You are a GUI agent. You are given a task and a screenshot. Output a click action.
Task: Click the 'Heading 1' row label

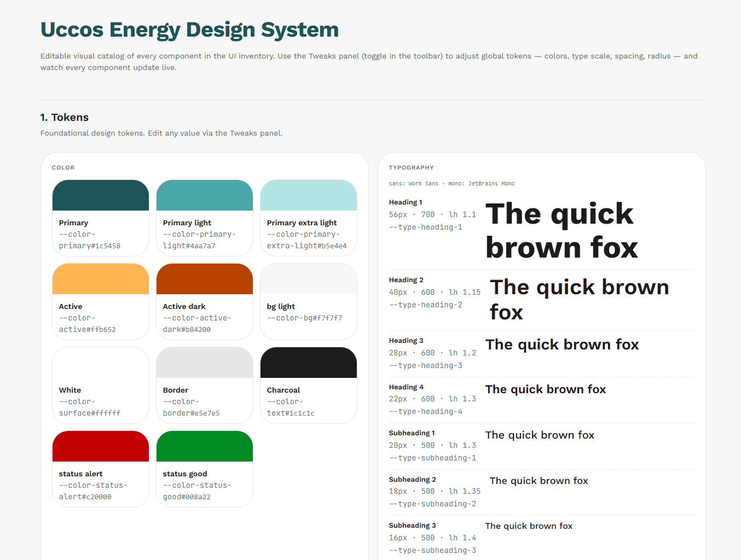click(406, 202)
